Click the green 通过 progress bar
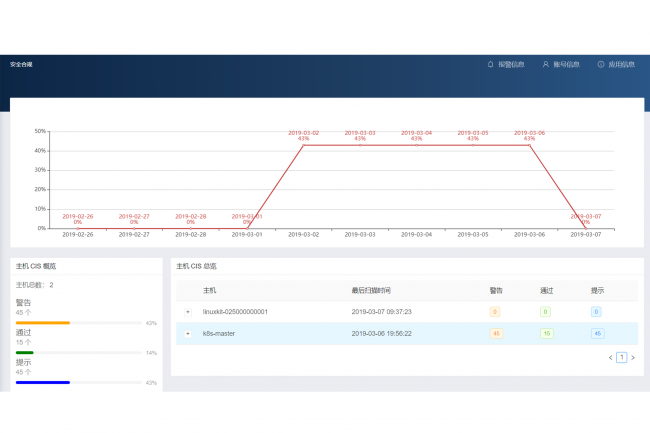Screen dimensions: 650x433 coord(25,352)
